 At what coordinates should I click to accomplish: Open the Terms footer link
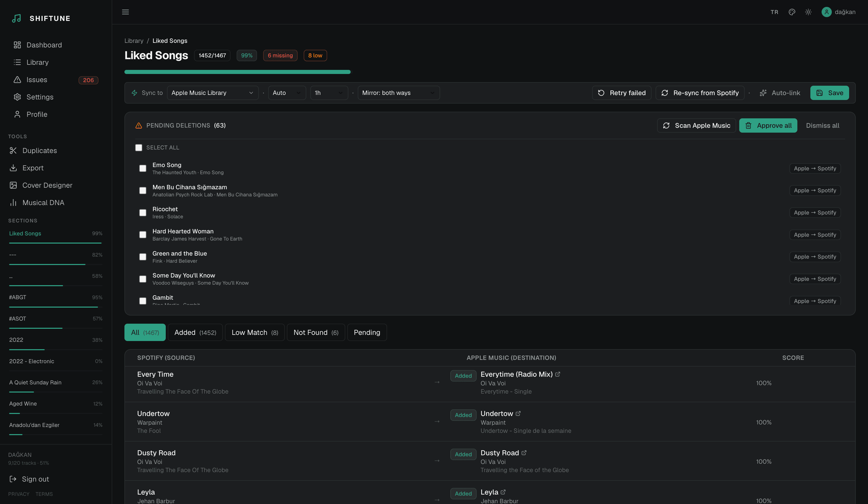pyautogui.click(x=44, y=494)
